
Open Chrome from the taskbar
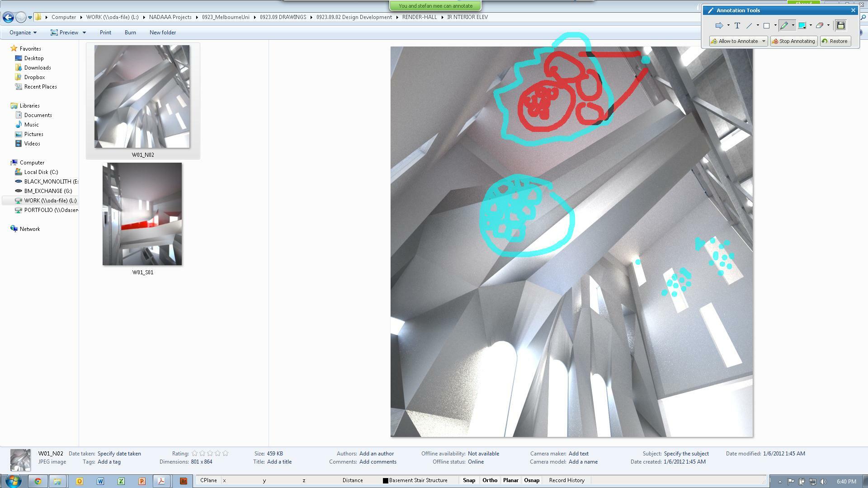click(x=38, y=481)
